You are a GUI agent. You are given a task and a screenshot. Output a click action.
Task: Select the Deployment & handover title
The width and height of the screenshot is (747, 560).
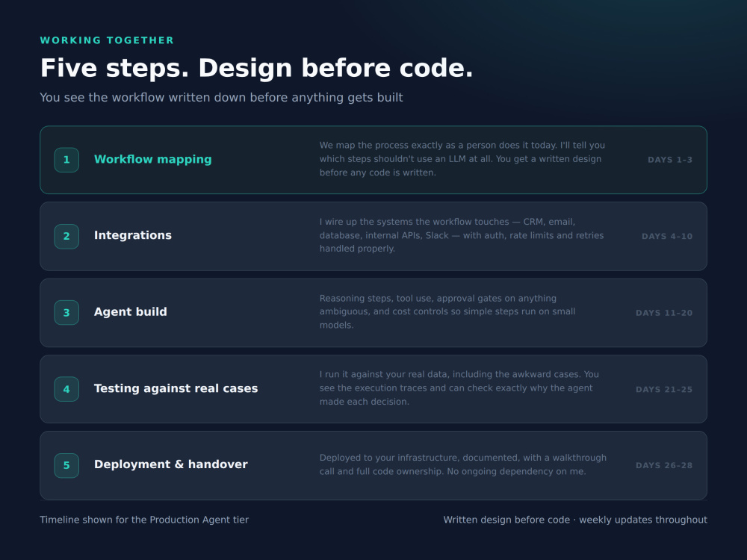point(171,464)
